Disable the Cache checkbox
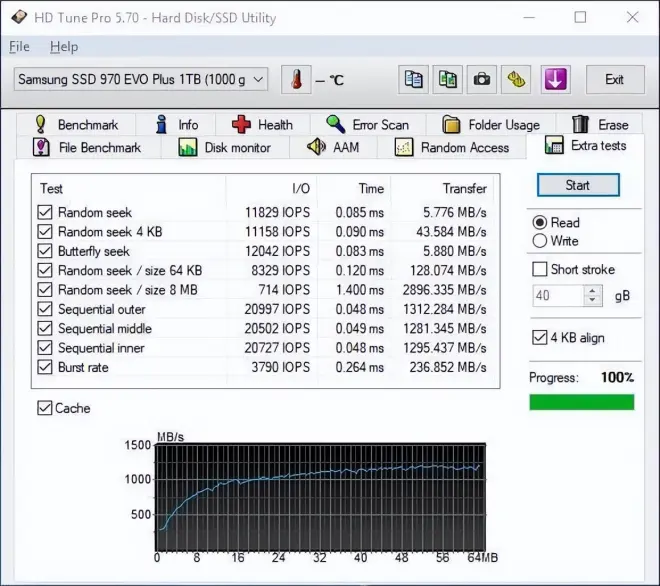The width and height of the screenshot is (660, 586). click(45, 408)
